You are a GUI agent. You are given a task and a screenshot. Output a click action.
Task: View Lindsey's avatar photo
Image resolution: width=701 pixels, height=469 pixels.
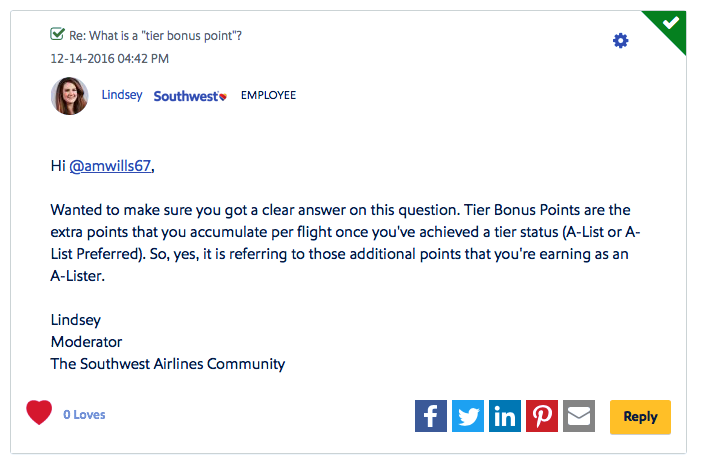[69, 96]
